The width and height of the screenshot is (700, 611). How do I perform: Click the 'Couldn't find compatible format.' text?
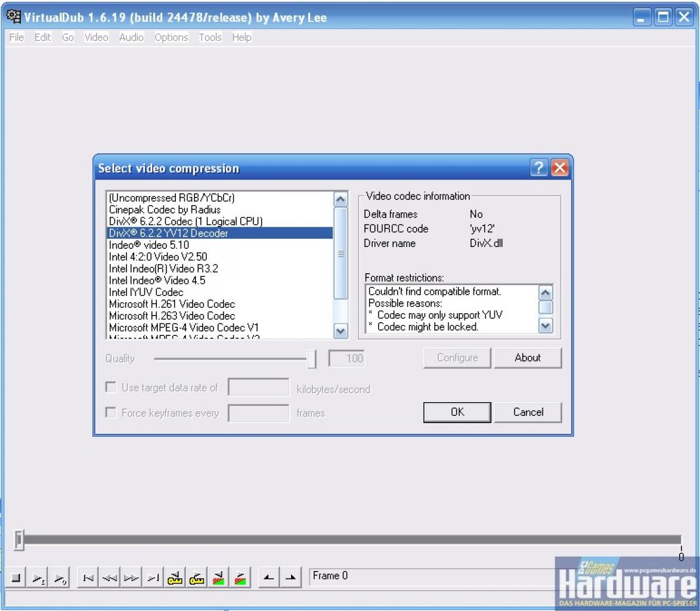[x=435, y=291]
